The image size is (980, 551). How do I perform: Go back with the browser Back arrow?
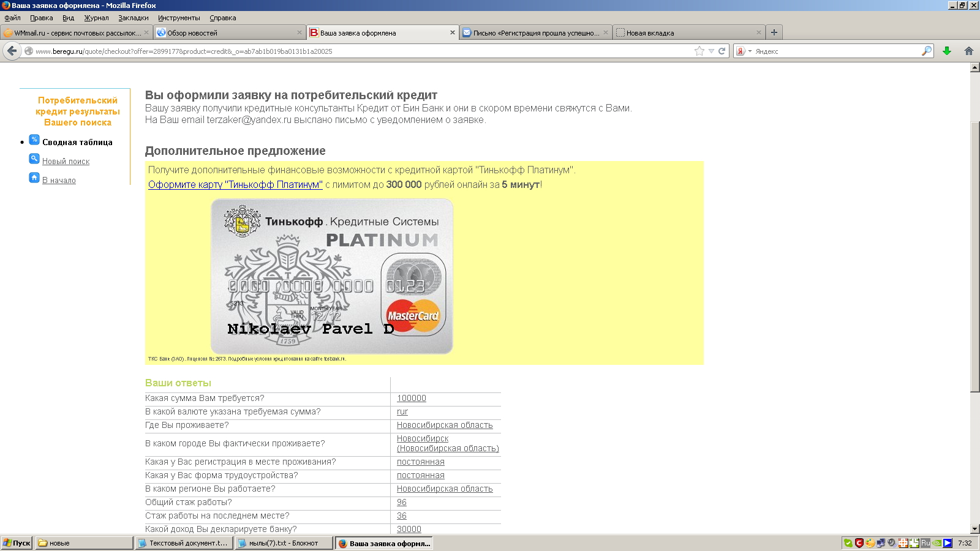tap(12, 51)
